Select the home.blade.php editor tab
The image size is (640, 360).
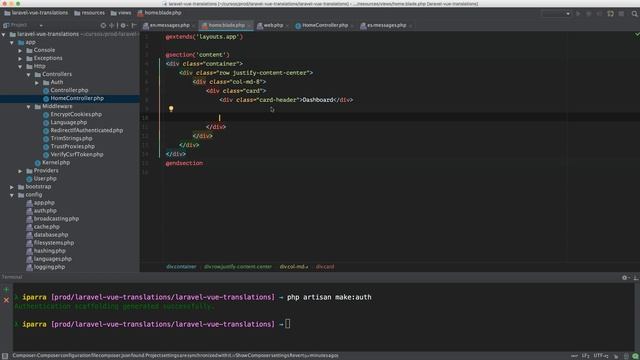tap(227, 25)
